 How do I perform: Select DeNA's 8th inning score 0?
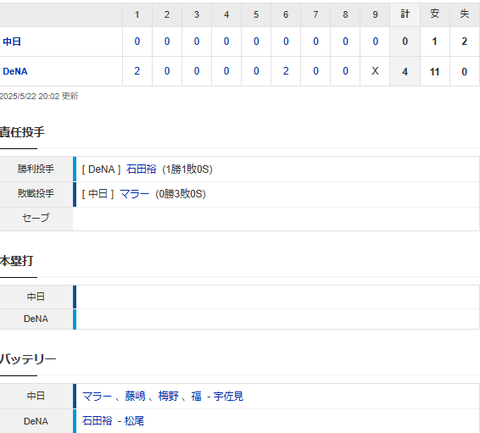345,71
